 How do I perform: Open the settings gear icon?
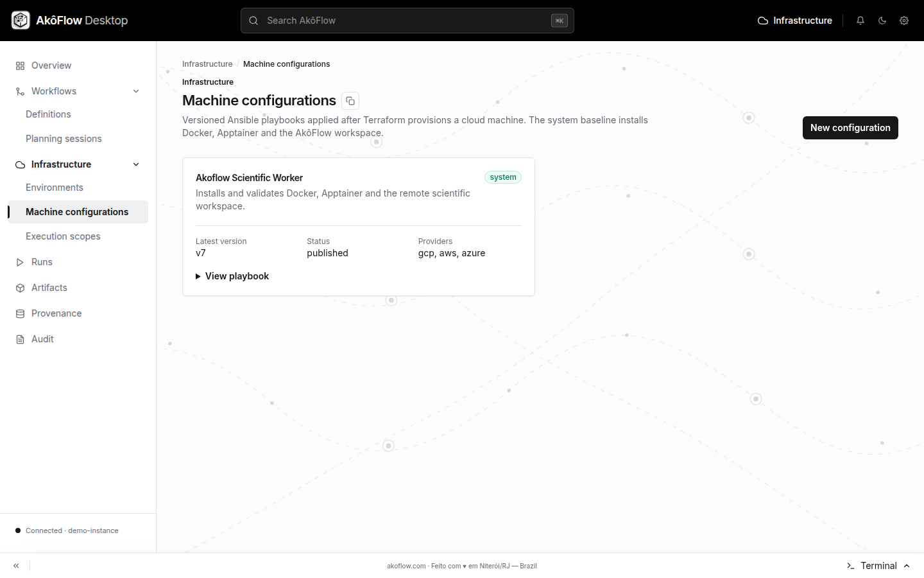click(x=904, y=21)
